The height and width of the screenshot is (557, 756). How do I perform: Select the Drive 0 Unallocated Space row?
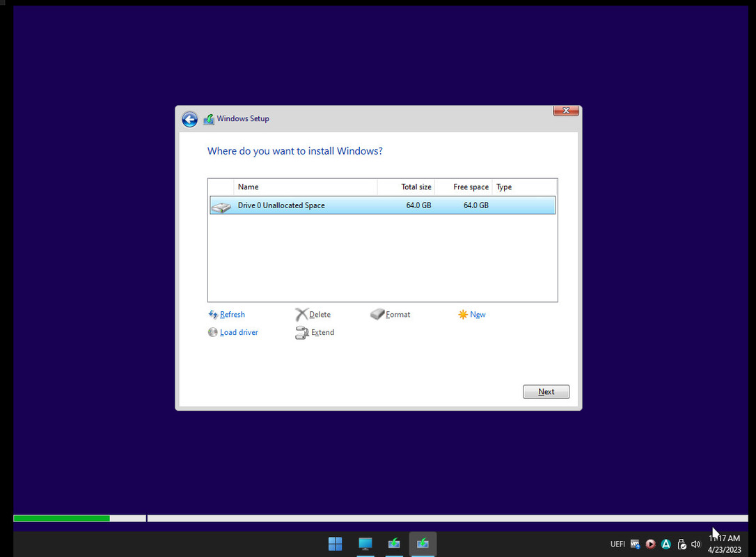(382, 205)
